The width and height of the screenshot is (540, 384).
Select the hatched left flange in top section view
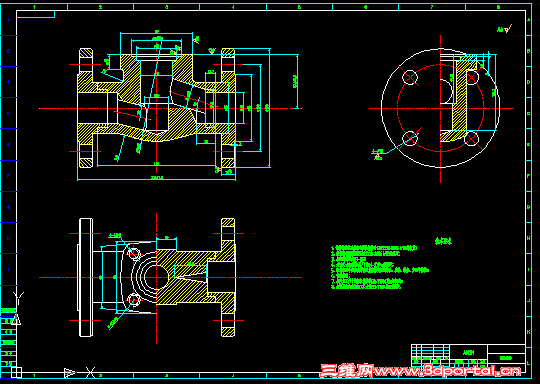[86, 108]
